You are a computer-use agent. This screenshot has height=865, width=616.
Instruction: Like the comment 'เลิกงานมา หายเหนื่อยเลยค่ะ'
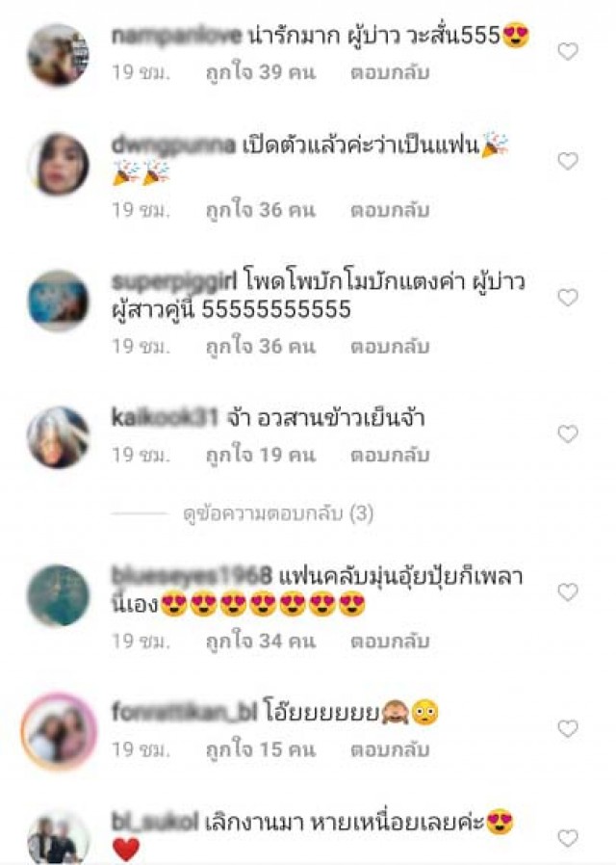(568, 838)
